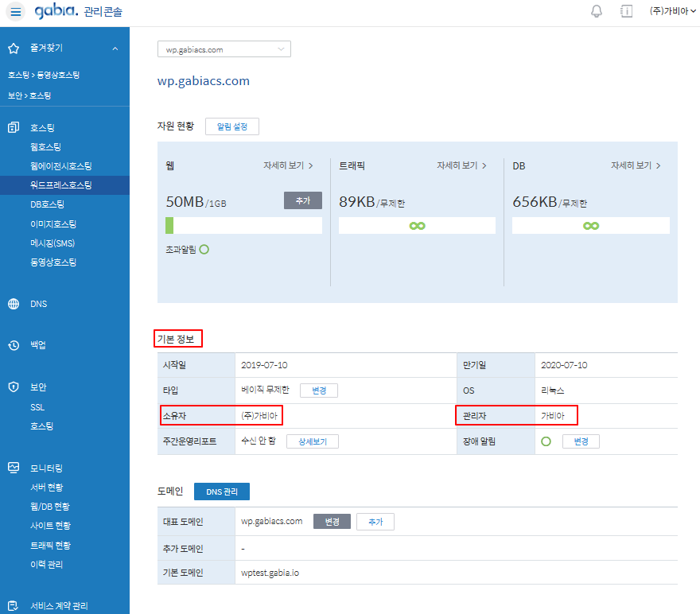Viewport: 700px width, 614px height.
Task: Click 변경 button for 대표 도메인
Action: [x=332, y=522]
